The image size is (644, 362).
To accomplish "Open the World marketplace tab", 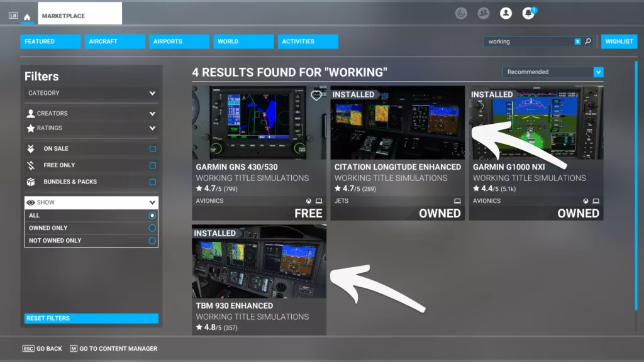I will click(x=243, y=41).
